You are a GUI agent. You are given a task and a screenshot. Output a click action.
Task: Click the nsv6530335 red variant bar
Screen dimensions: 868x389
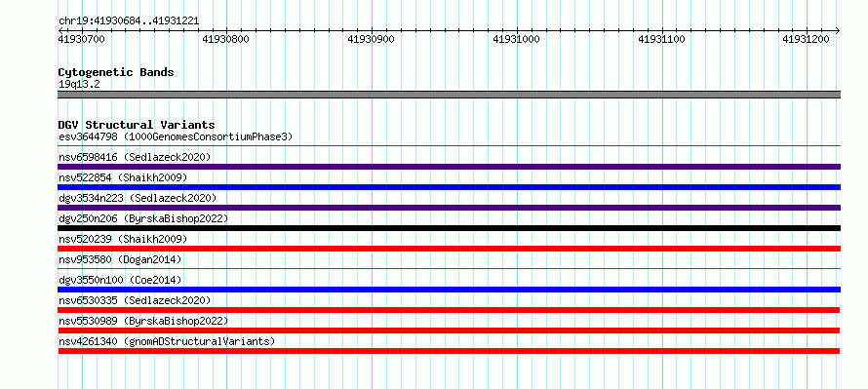(449, 310)
